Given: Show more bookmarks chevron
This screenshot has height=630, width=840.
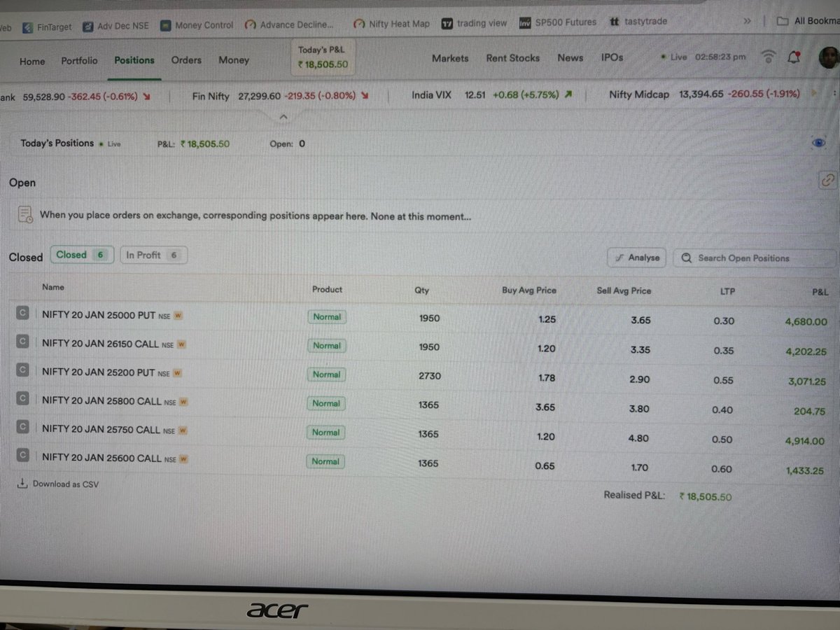Looking at the screenshot, I should [x=747, y=21].
